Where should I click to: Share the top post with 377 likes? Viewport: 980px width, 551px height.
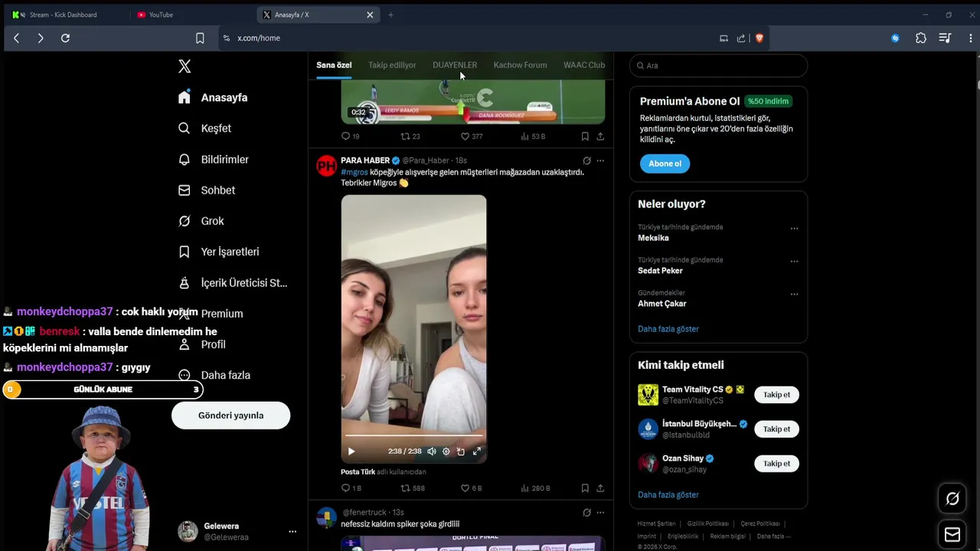[x=600, y=136]
